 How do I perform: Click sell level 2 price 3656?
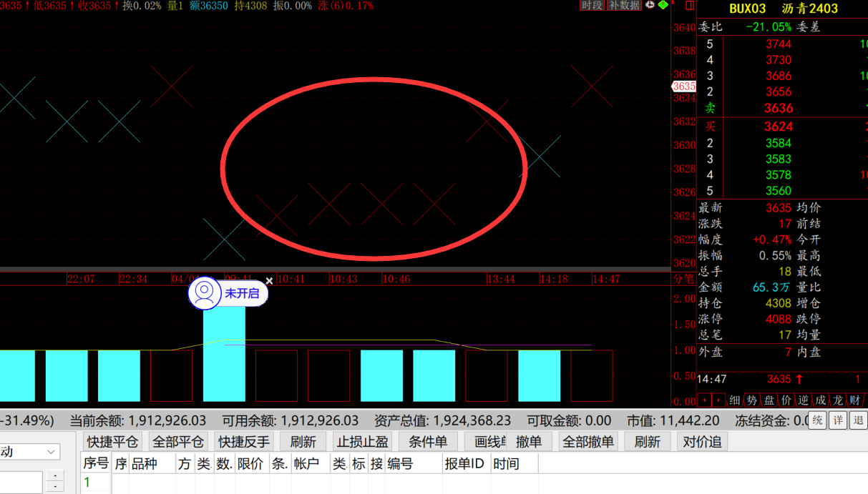click(x=779, y=92)
